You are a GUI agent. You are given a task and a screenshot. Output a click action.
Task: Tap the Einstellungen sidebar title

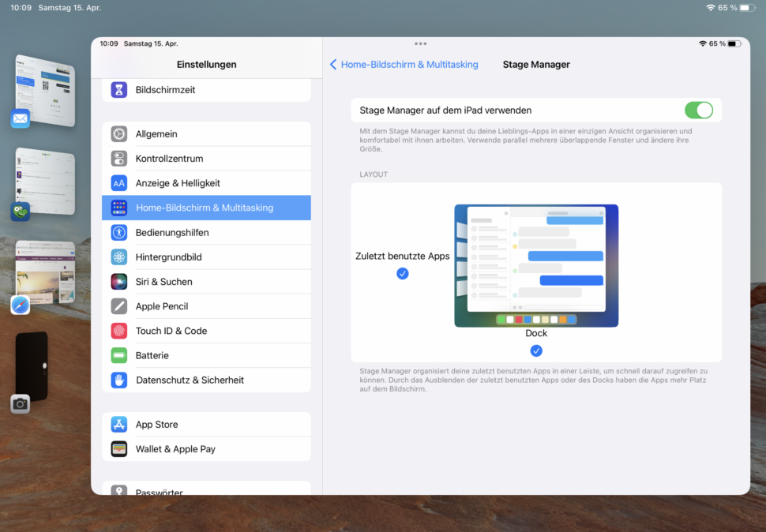[x=206, y=65]
